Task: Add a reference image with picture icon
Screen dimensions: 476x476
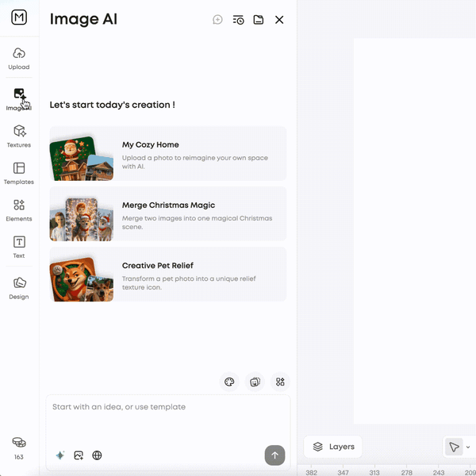Action: coord(79,455)
